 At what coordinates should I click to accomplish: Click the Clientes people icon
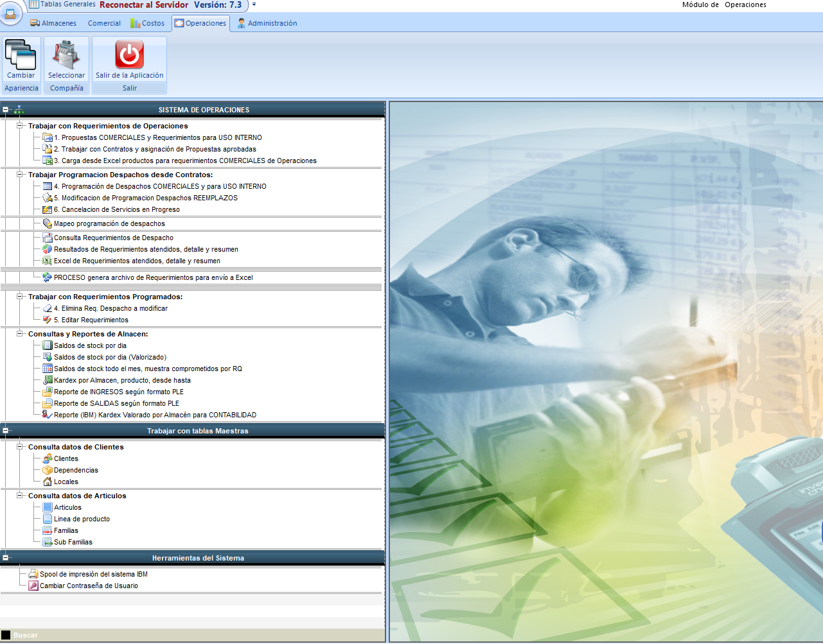pos(48,458)
